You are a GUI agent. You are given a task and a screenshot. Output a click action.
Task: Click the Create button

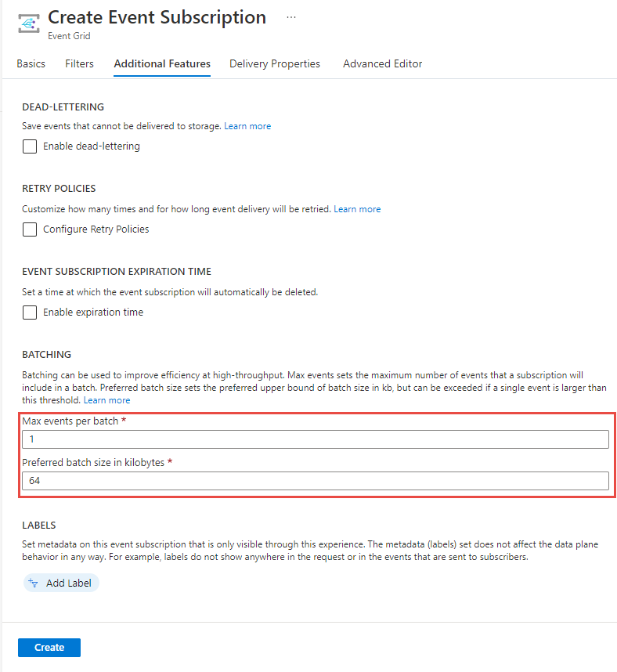pyautogui.click(x=49, y=647)
